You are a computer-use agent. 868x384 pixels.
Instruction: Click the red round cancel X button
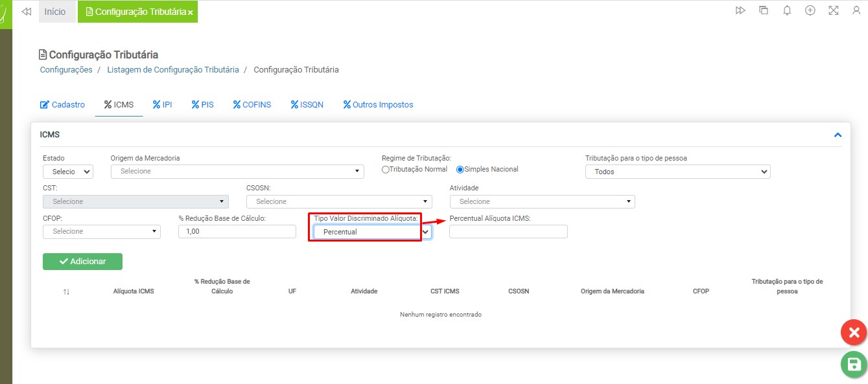pyautogui.click(x=854, y=333)
